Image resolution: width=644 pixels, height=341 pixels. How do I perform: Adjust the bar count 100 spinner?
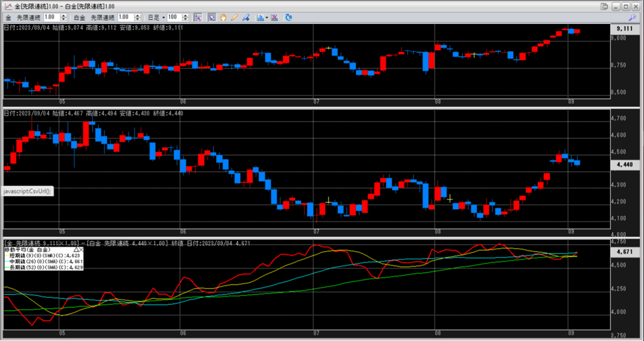189,17
